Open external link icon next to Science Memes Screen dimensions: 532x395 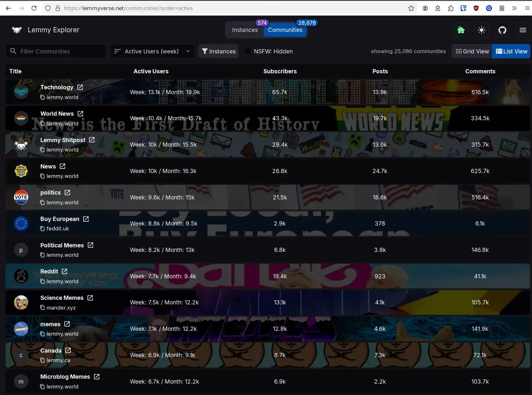point(90,298)
